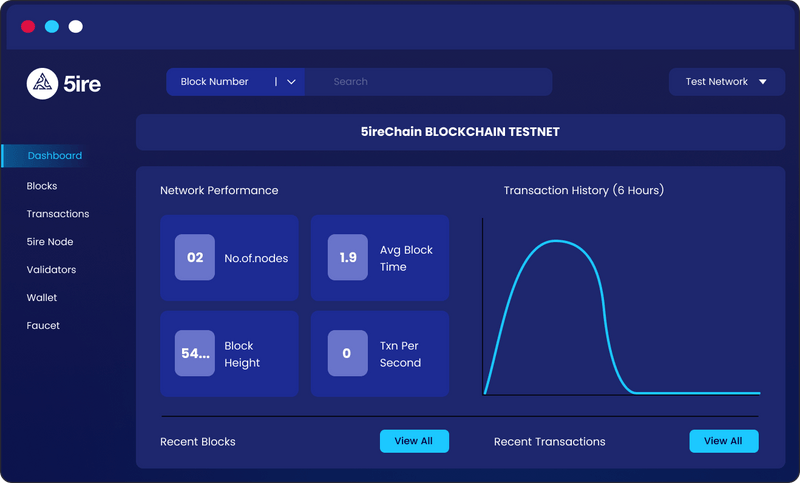Viewport: 800px width, 483px height.
Task: Click the Block Height card
Action: 229,353
